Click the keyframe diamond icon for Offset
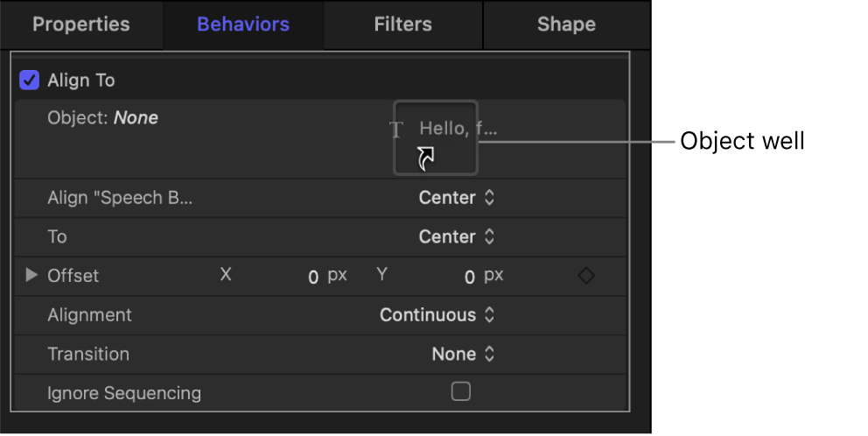 point(586,276)
